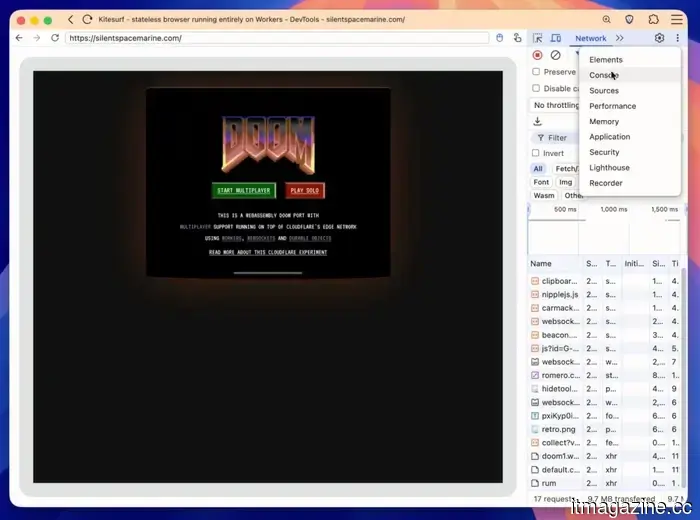This screenshot has height=520, width=700.
Task: Select the romero.c... stylesheet request
Action: [605, 375]
